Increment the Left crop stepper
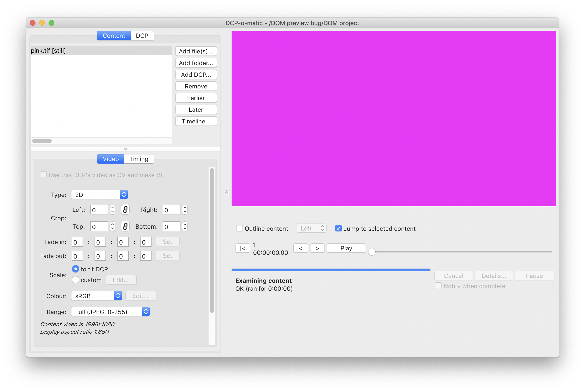The width and height of the screenshot is (585, 392). tap(113, 207)
